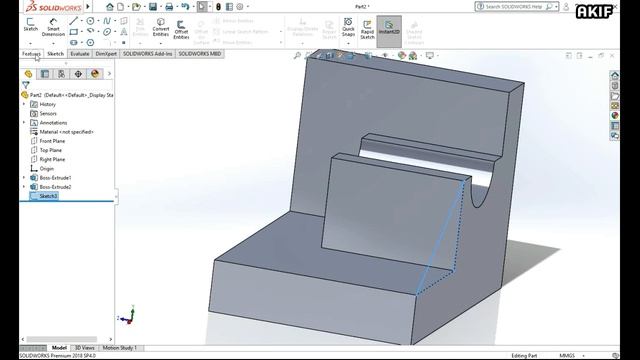Screen dimensions: 640x360
Task: Toggle Rapid Sketch
Action: pyautogui.click(x=367, y=29)
